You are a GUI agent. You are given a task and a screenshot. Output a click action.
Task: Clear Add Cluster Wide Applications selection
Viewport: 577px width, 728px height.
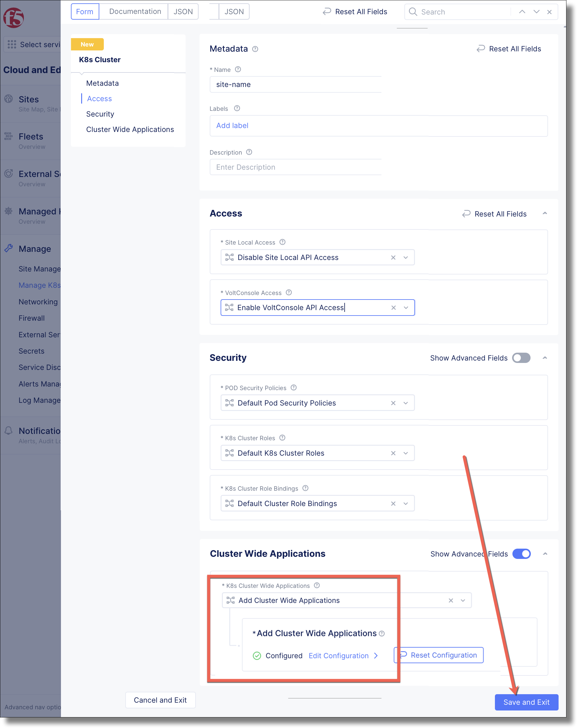[451, 601]
